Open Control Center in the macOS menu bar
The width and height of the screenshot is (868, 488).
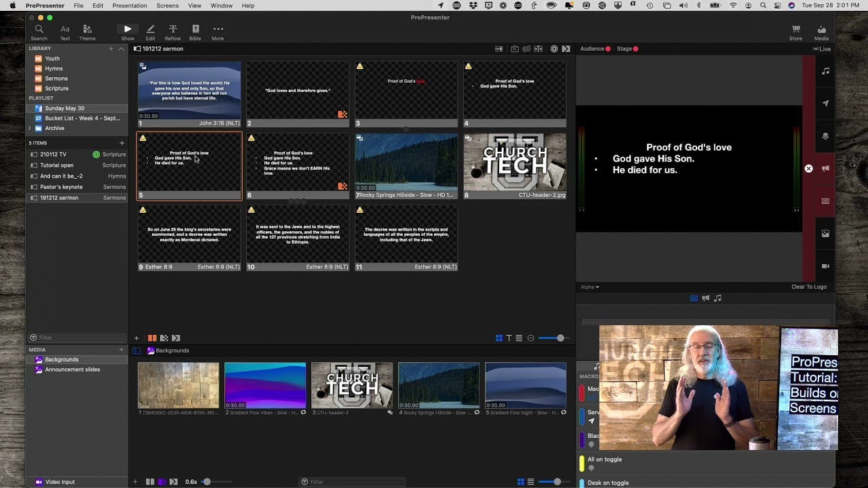(x=777, y=5)
